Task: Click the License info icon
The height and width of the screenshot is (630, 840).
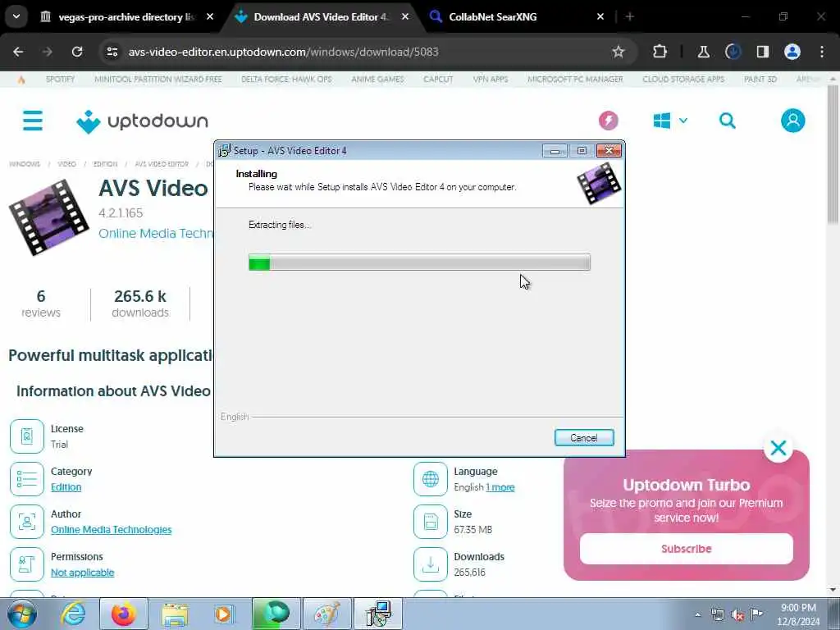Action: (27, 436)
